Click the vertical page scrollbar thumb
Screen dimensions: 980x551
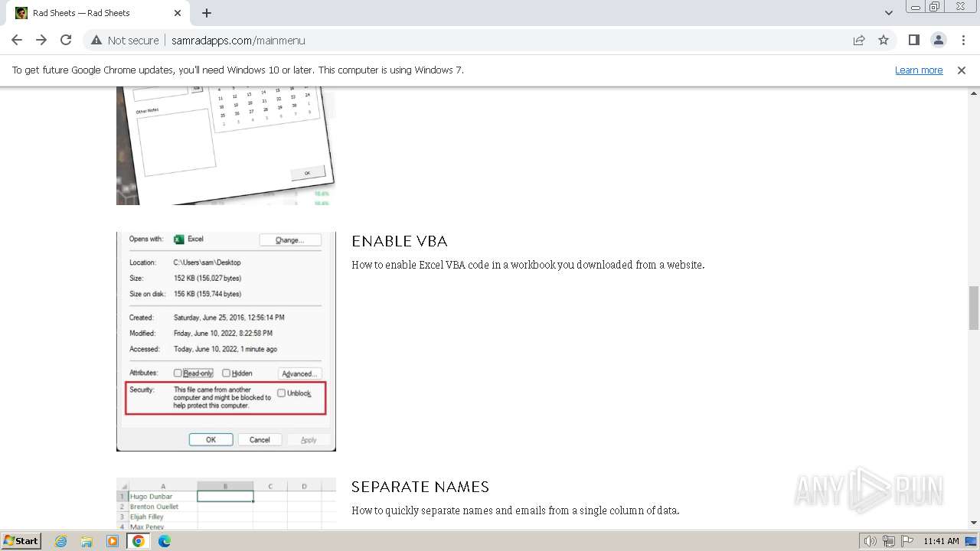[974, 308]
